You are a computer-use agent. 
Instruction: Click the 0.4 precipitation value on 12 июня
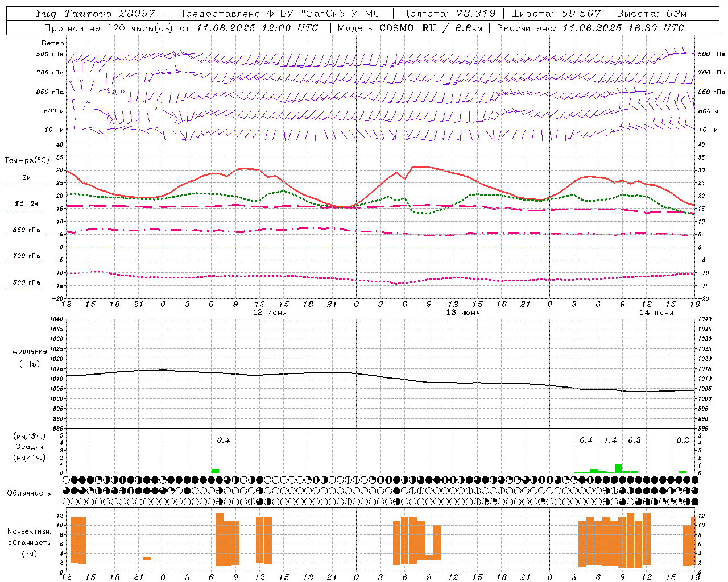click(x=224, y=440)
